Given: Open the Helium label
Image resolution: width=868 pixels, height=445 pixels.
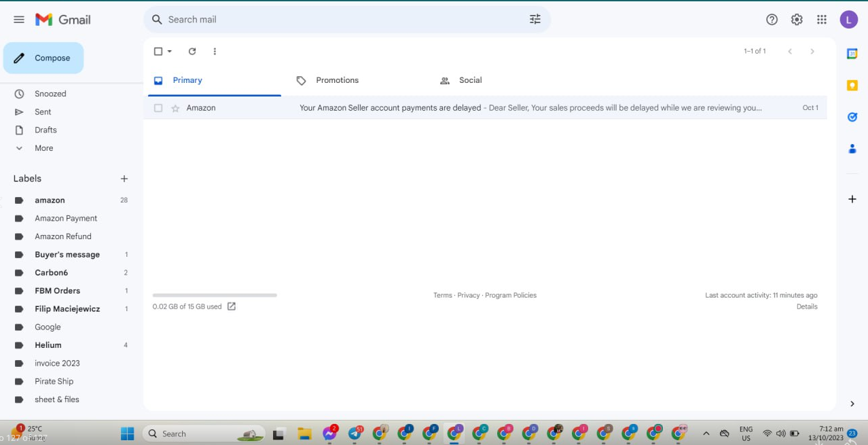Looking at the screenshot, I should point(48,345).
